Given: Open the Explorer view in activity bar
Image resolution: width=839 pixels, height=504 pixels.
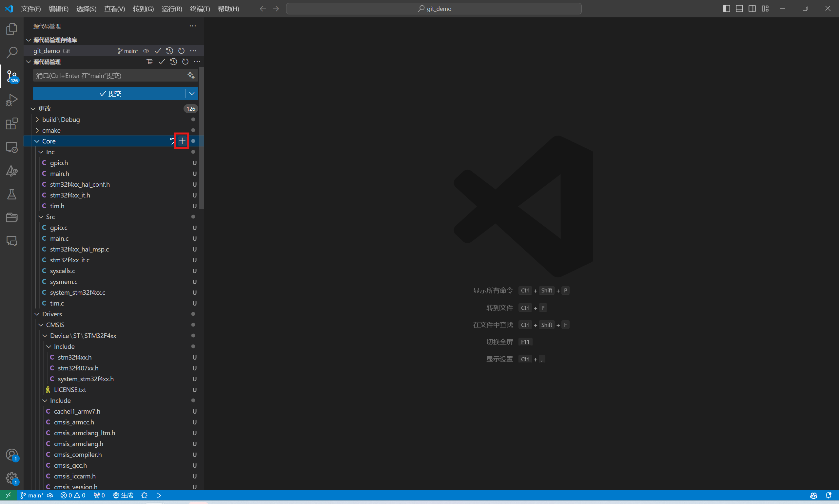Looking at the screenshot, I should [11, 29].
